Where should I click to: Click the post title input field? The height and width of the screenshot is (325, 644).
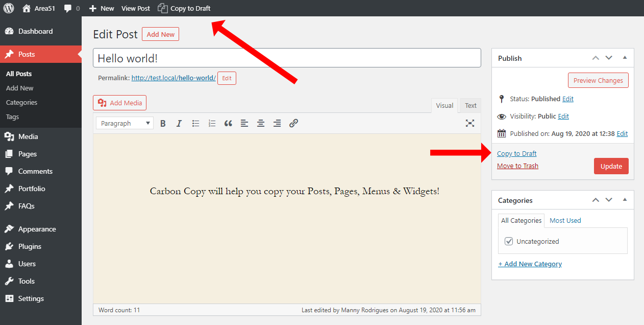pos(287,58)
